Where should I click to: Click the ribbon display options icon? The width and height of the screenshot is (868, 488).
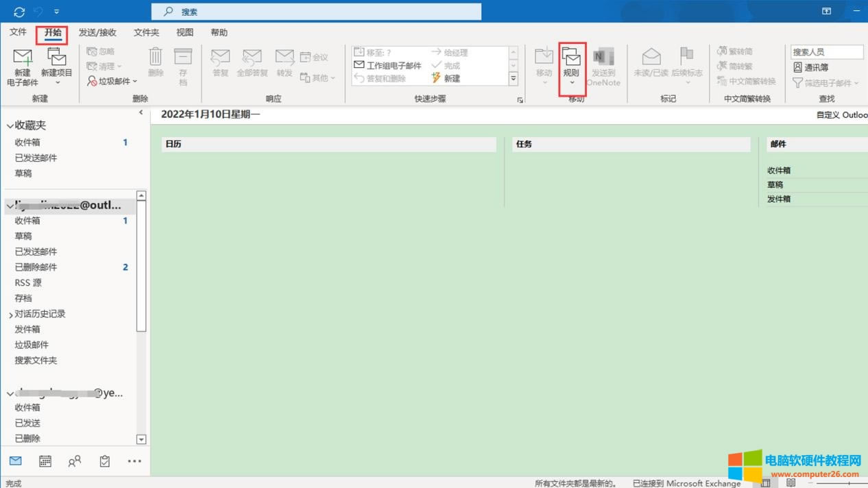click(x=826, y=12)
